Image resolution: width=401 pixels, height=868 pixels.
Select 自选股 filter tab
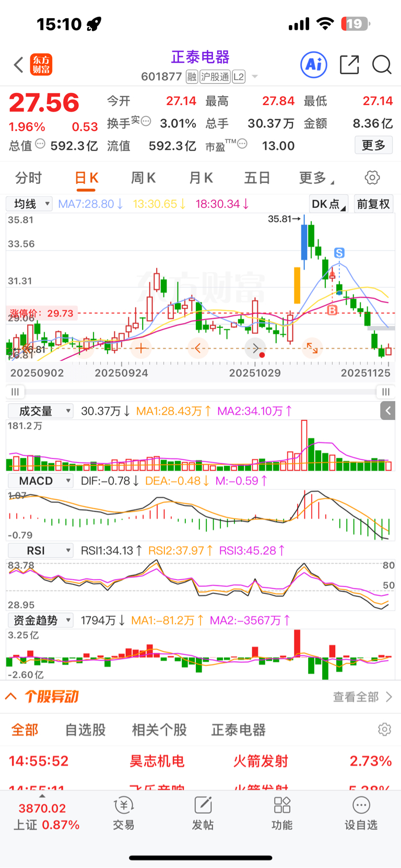pyautogui.click(x=85, y=730)
